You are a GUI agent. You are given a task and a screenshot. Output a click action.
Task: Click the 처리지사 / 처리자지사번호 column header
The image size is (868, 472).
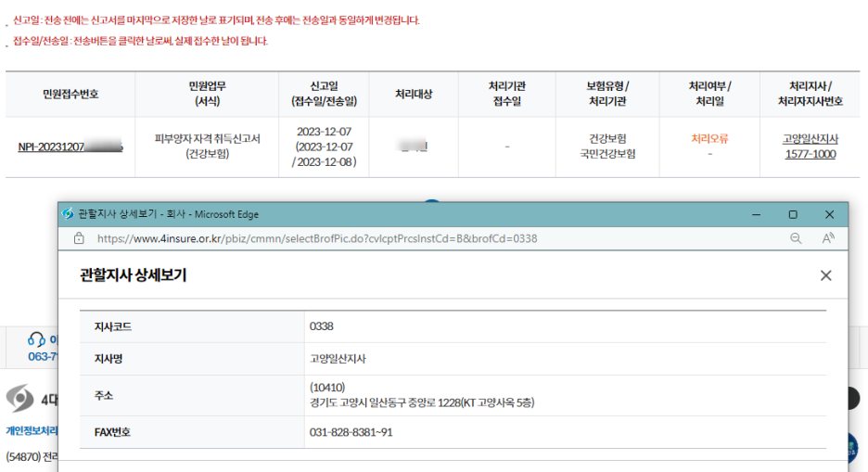coord(810,94)
